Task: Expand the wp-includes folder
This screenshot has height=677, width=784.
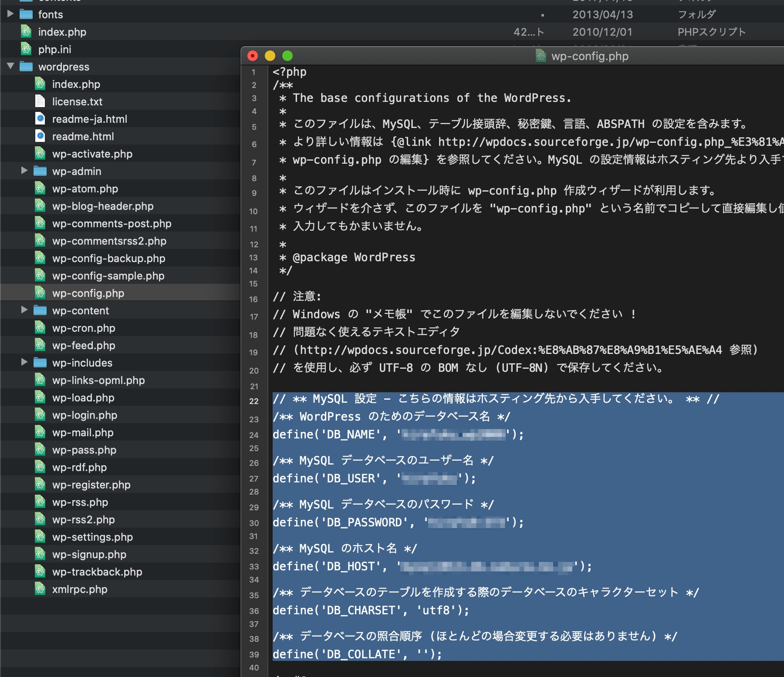Action: coord(24,363)
